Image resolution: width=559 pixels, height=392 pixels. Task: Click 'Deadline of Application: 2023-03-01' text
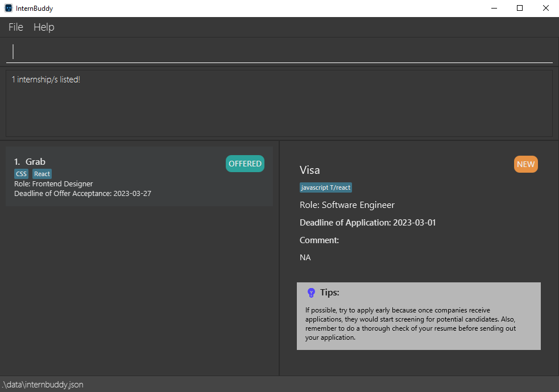(367, 223)
